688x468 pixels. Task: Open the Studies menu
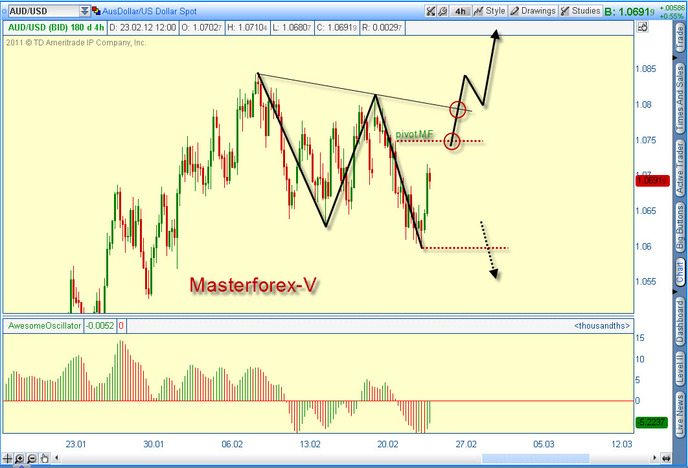tap(580, 11)
